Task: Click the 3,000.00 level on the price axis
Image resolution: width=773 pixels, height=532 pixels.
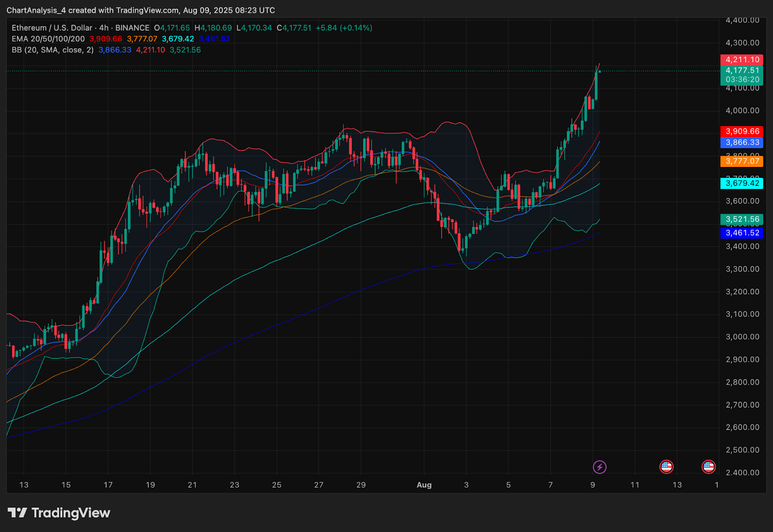Action: pyautogui.click(x=742, y=337)
